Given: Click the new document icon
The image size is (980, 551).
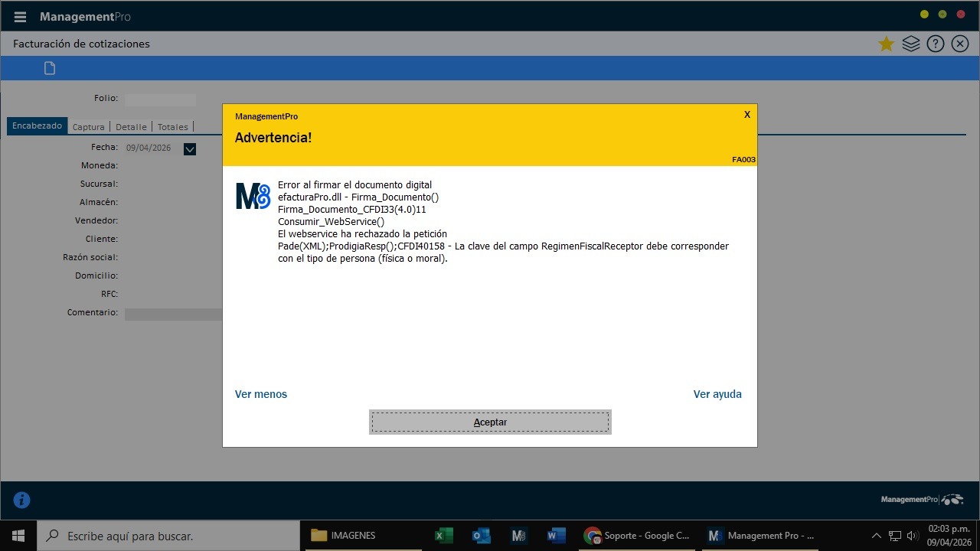Looking at the screenshot, I should (x=50, y=69).
